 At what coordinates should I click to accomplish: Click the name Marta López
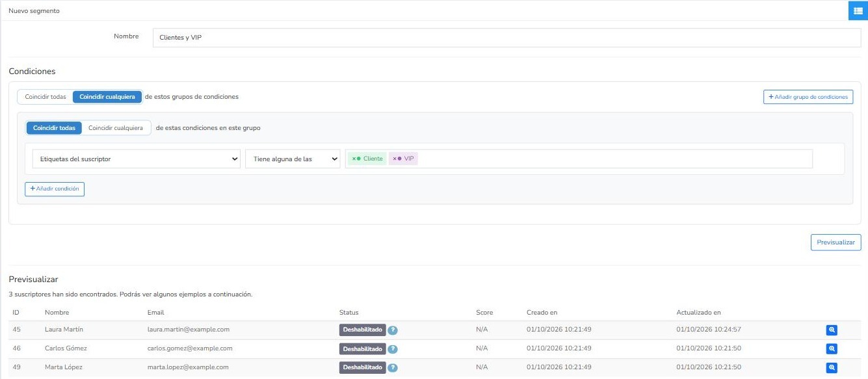(64, 367)
